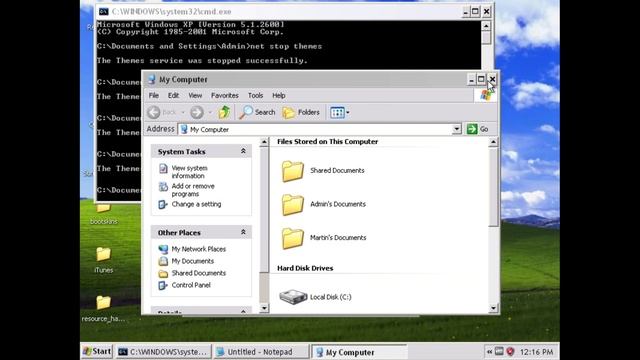Go up one folder level icon
The width and height of the screenshot is (640, 360).
[224, 112]
